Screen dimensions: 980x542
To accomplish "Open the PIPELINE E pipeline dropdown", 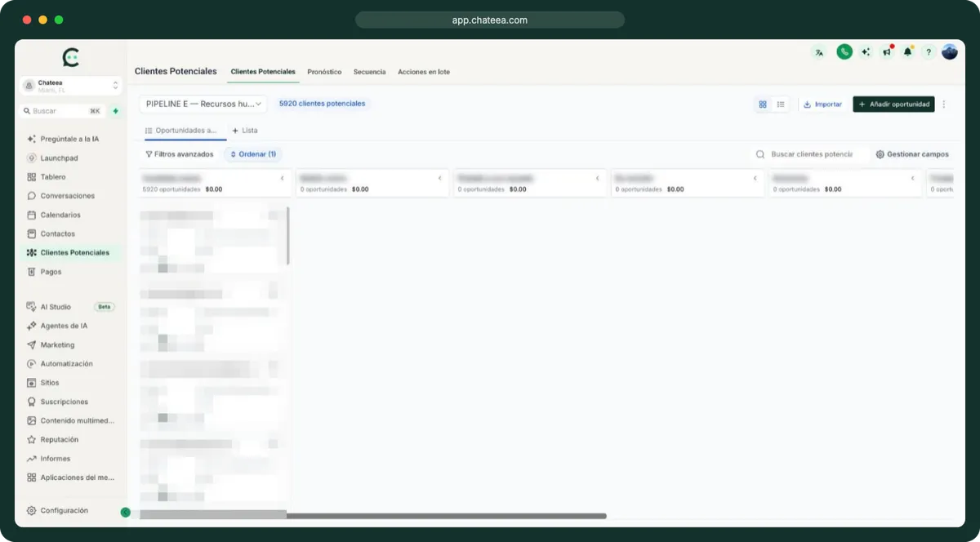I will click(203, 104).
